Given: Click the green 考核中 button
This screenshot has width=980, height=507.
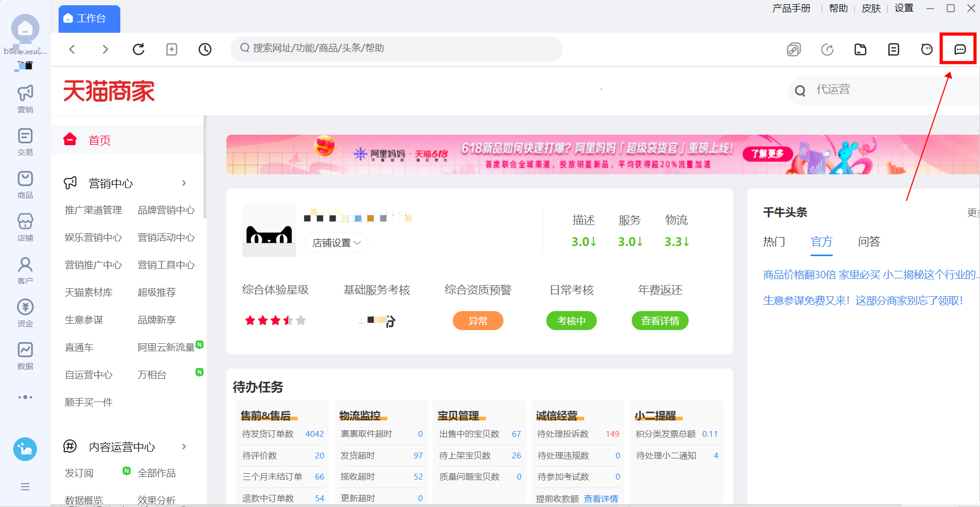Looking at the screenshot, I should tap(572, 321).
